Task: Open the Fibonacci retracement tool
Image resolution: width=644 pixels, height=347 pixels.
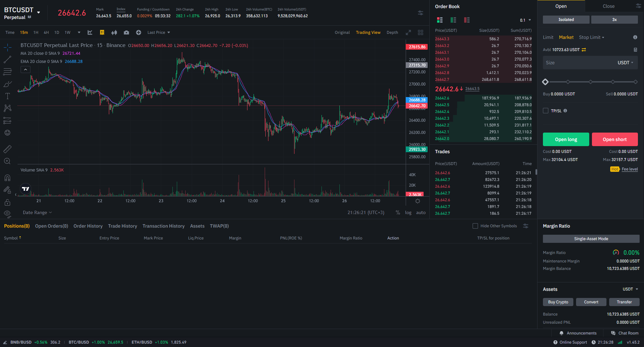Action: pyautogui.click(x=7, y=72)
